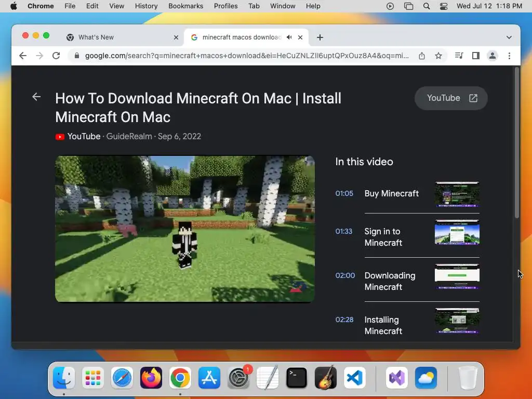Screen dimensions: 532x399
Task: Open the File menu
Action: pos(70,6)
